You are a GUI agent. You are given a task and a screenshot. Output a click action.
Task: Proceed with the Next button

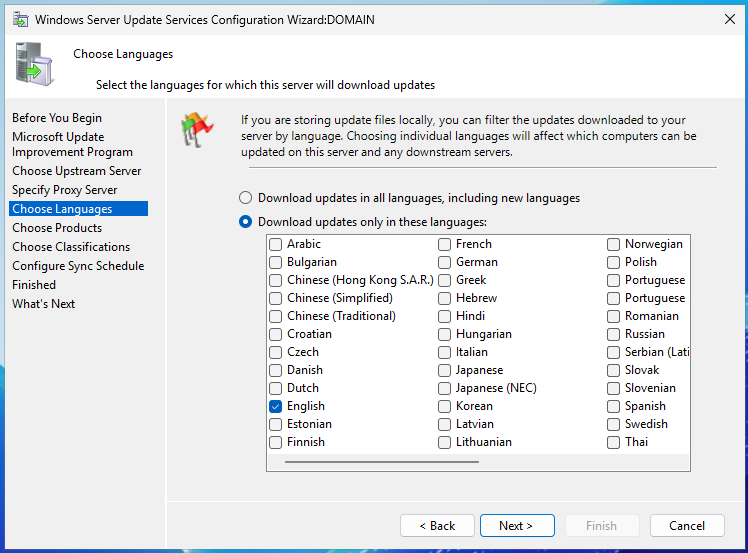(x=517, y=526)
